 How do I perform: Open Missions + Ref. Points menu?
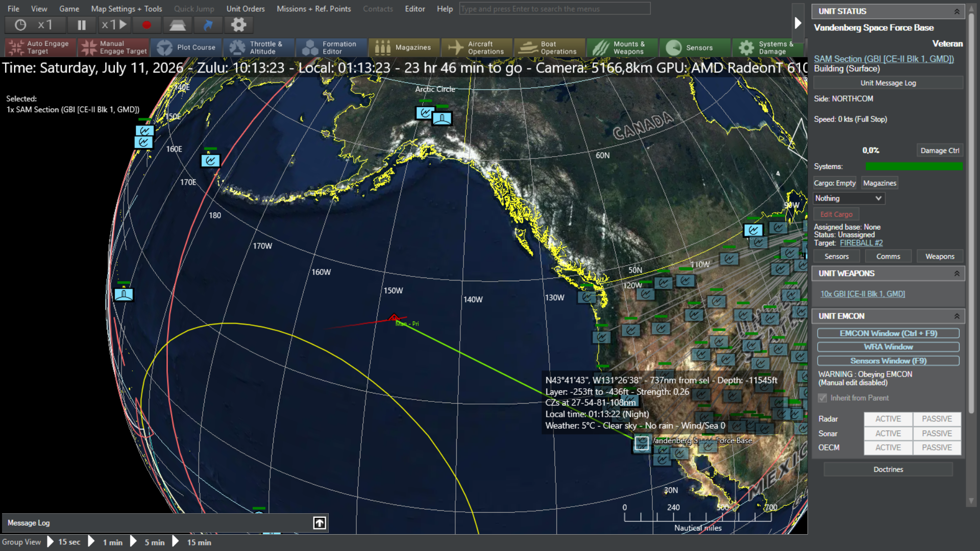point(313,9)
